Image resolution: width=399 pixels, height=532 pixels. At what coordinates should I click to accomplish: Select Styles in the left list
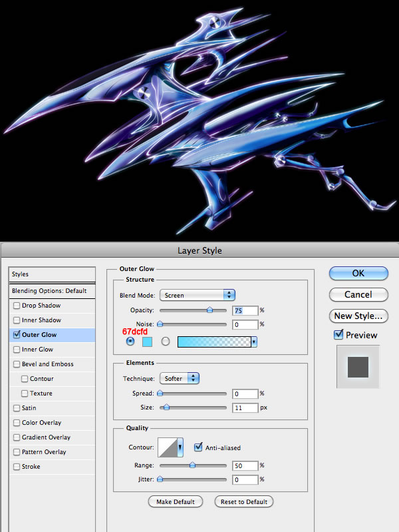pos(53,274)
